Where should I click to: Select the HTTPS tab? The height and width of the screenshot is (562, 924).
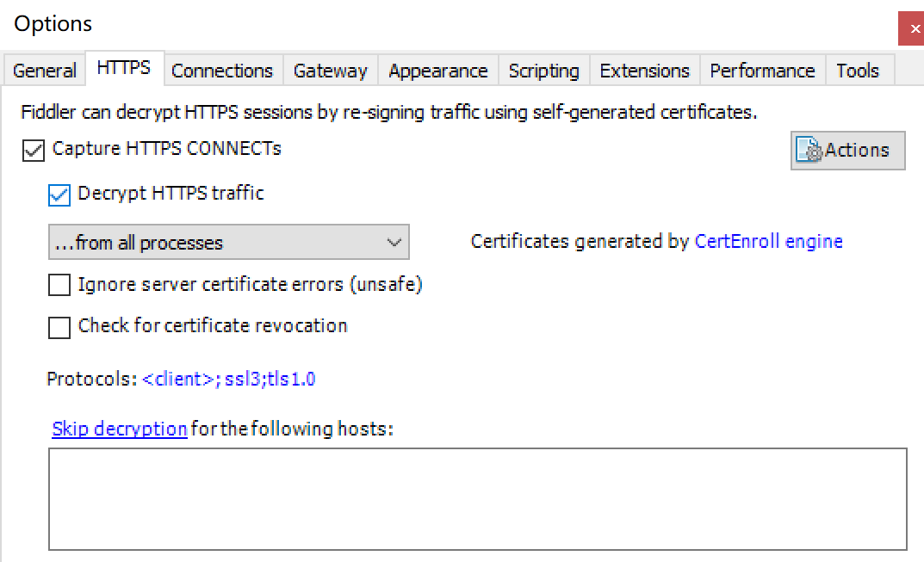click(124, 68)
